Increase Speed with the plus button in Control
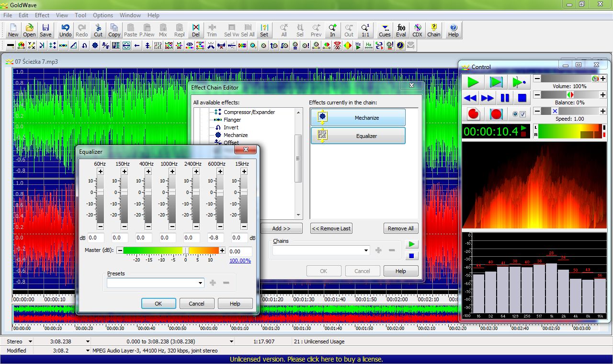This screenshot has height=364, width=613. (603, 111)
